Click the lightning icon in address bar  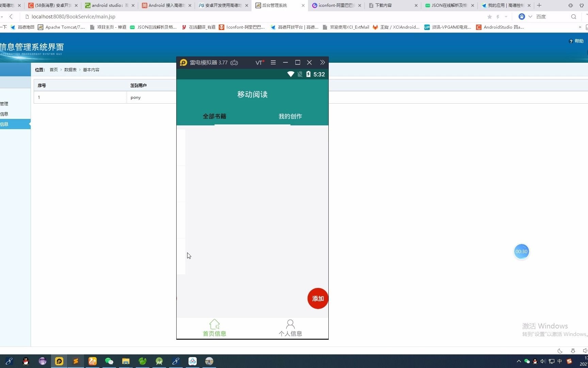(498, 17)
